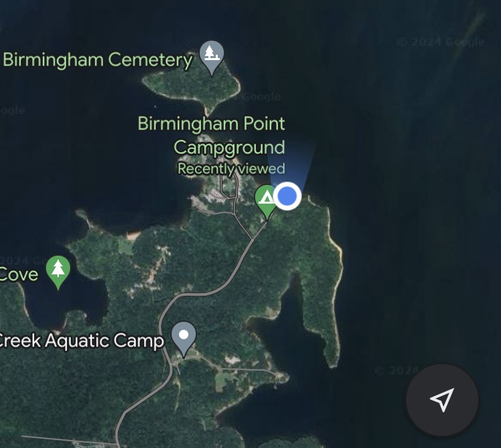The width and height of the screenshot is (501, 448).
Task: Tap the blue current location dot
Action: point(287,196)
